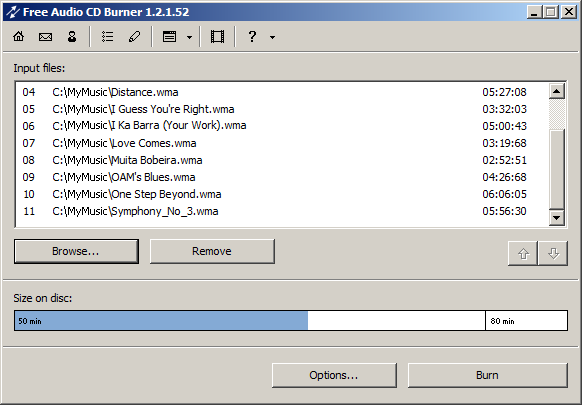The width and height of the screenshot is (582, 405).
Task: Click the scrollbar down arrow
Action: coord(557,218)
